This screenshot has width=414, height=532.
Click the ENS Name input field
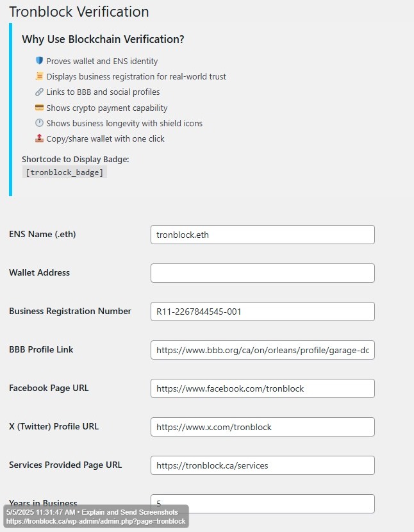[x=262, y=235]
